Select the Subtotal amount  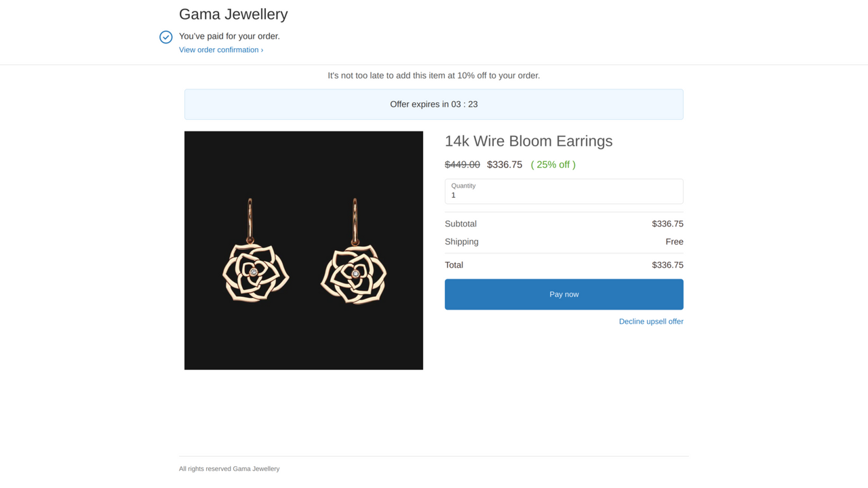point(667,224)
